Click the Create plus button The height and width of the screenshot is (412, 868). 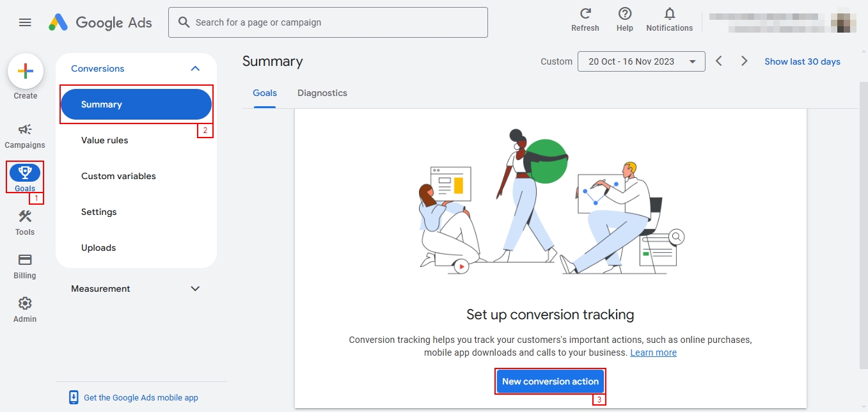tap(26, 71)
